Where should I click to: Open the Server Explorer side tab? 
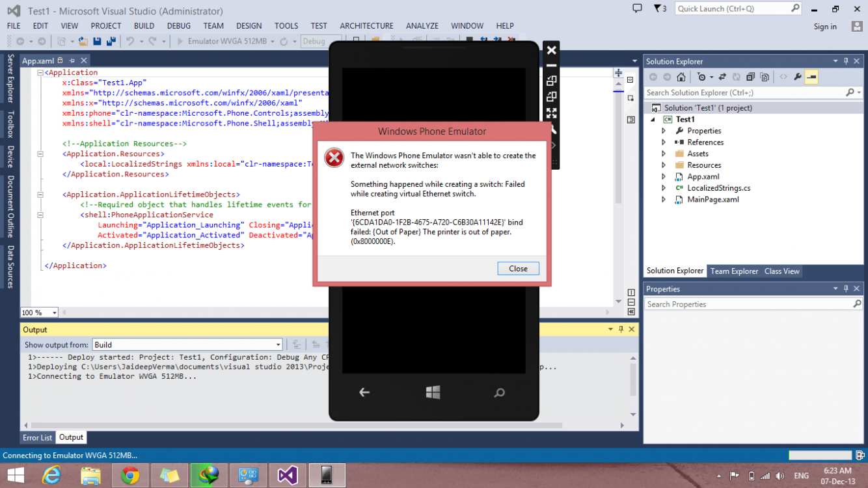tap(10, 79)
